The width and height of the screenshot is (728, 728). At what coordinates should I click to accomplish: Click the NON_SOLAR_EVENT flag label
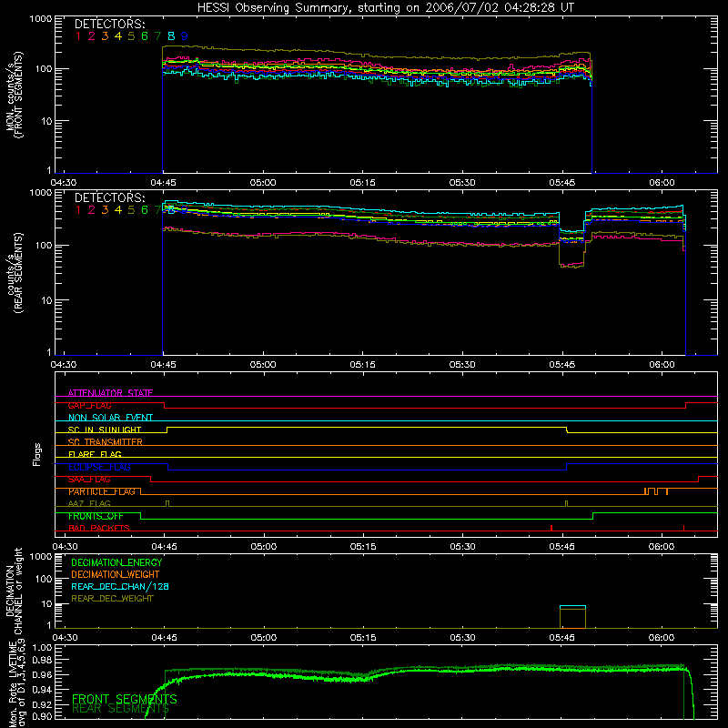110,418
